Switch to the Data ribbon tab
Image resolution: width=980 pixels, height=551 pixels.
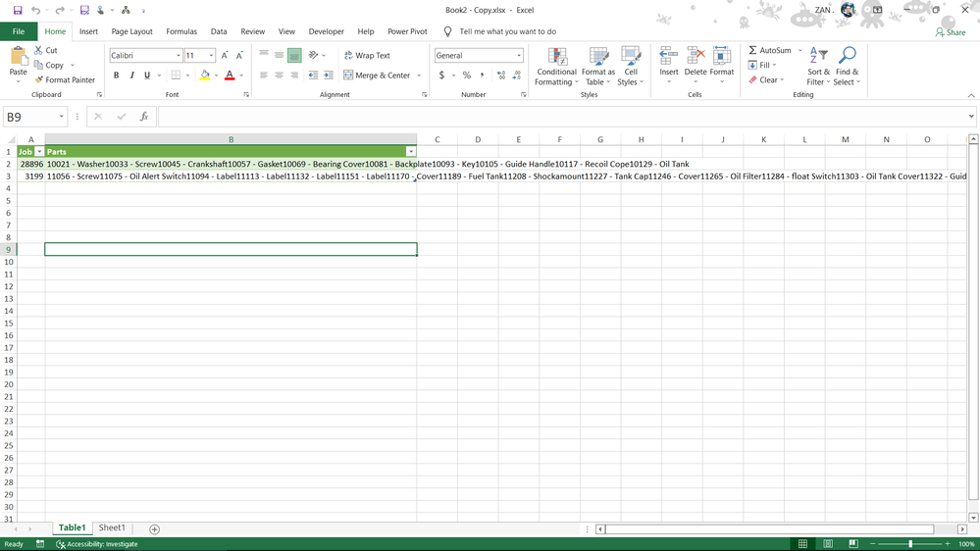tap(219, 31)
